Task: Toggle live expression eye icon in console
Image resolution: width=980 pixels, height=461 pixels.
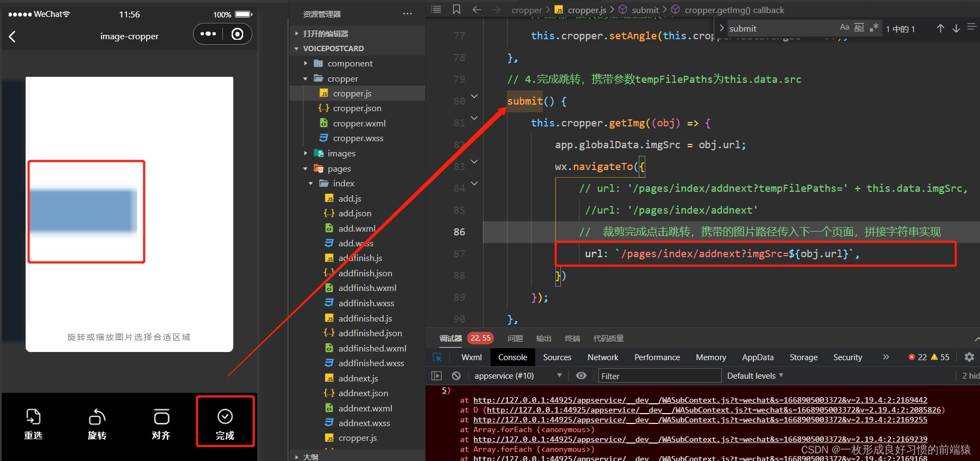Action: (x=582, y=375)
